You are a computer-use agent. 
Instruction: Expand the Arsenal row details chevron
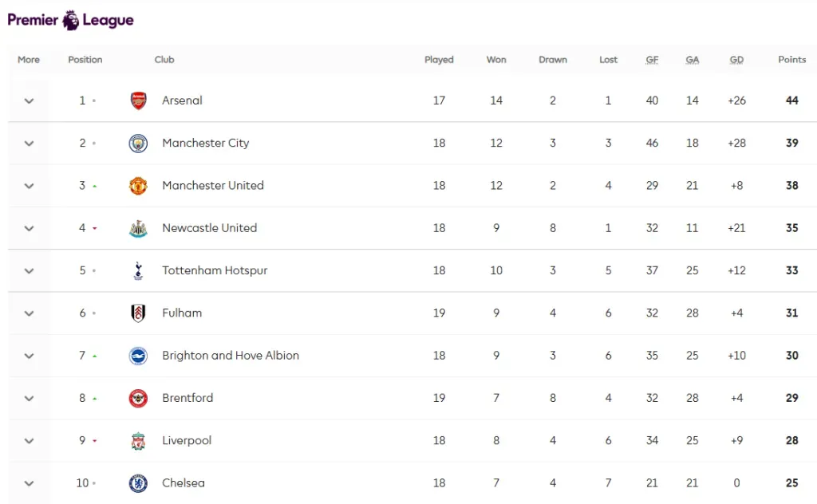point(30,101)
